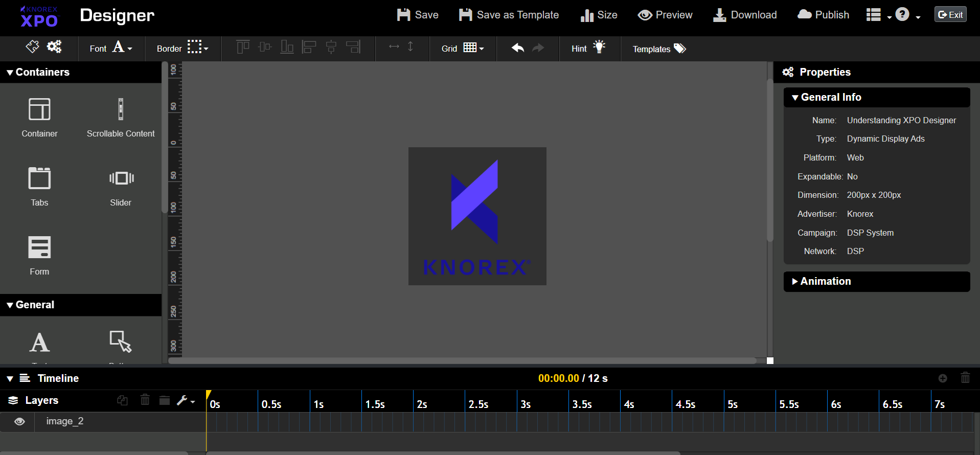Click the canvas horizontal scrollbar
Viewport: 980px width, 455px height.
[x=462, y=360]
